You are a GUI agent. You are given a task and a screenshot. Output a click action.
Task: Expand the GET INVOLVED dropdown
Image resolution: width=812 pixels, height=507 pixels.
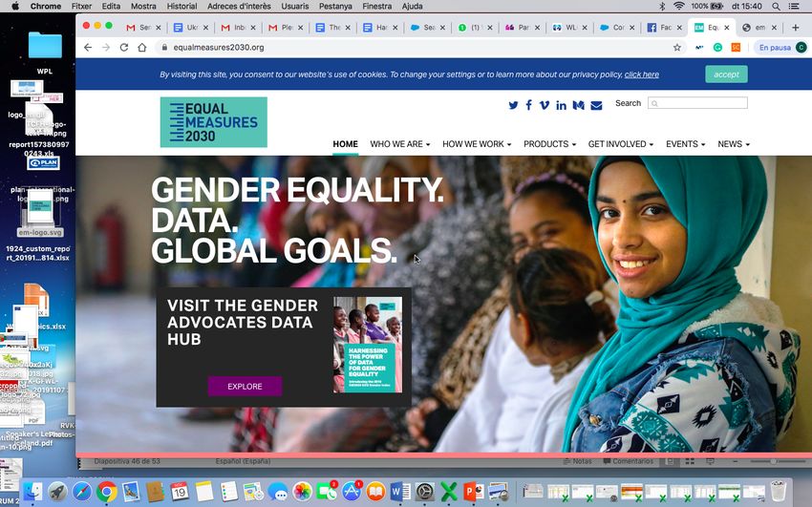click(620, 144)
